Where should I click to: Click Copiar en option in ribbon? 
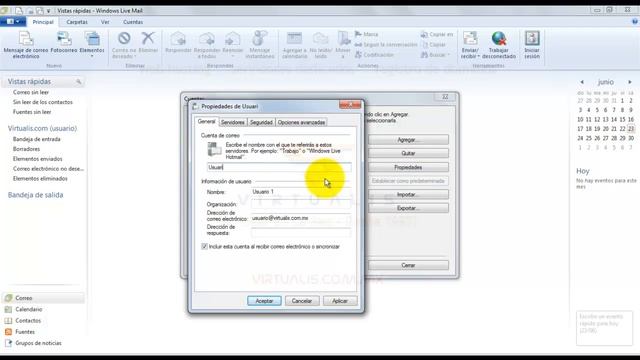point(437,34)
